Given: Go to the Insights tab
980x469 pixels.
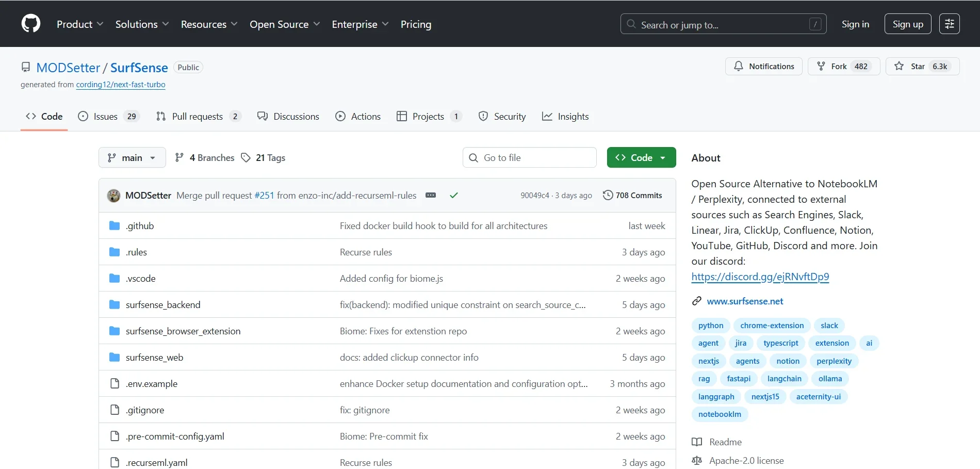Looking at the screenshot, I should (565, 117).
